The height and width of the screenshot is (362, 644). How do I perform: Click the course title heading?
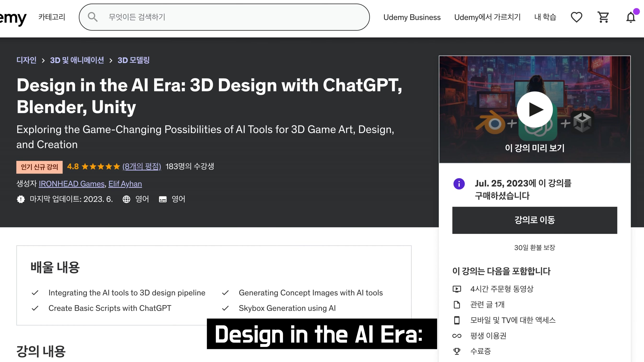pos(209,96)
